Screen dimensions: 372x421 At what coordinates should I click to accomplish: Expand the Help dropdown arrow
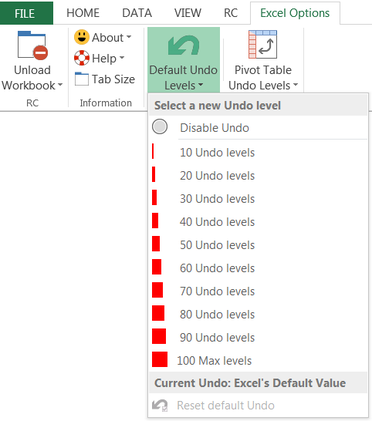click(122, 58)
